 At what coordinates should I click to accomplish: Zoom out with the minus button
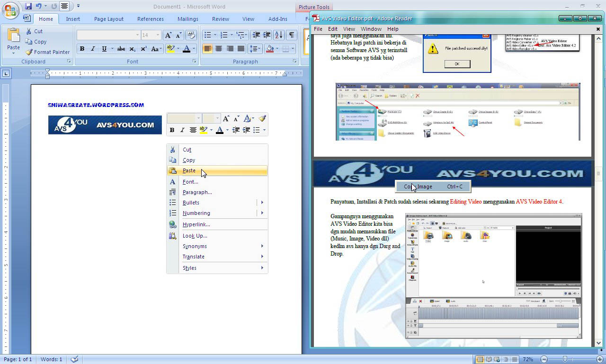click(544, 359)
